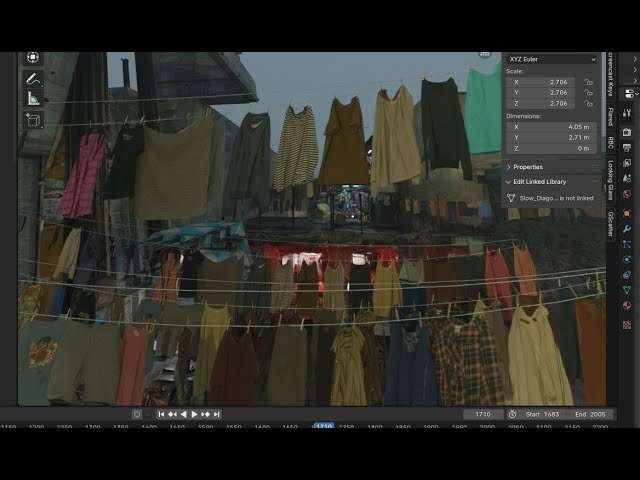Open the Object Constraints tab
640x480 pixels.
click(x=627, y=275)
